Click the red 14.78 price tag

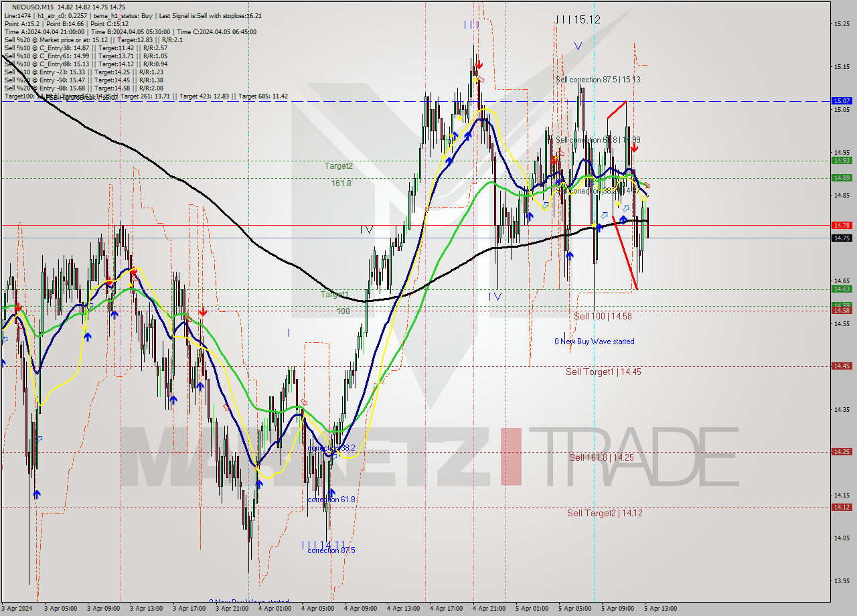pos(842,225)
